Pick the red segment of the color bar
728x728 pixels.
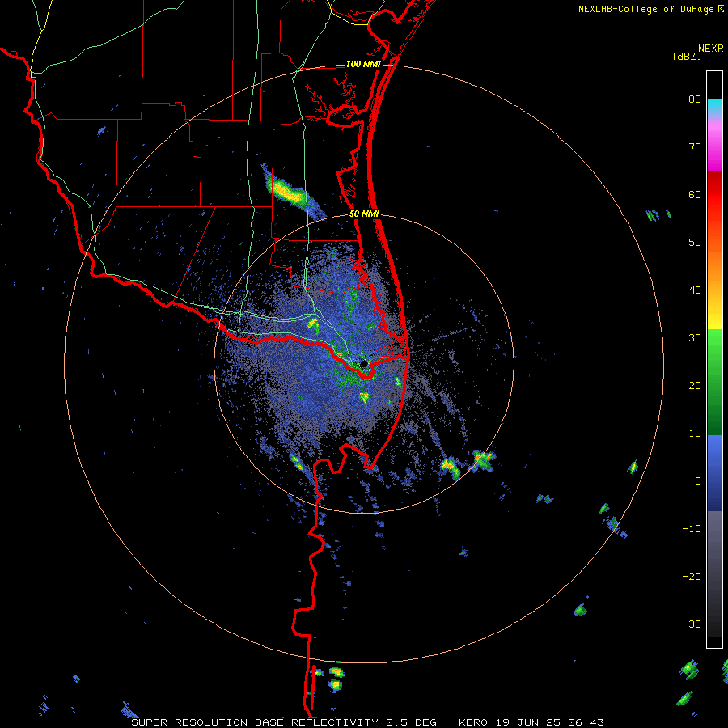pyautogui.click(x=714, y=195)
